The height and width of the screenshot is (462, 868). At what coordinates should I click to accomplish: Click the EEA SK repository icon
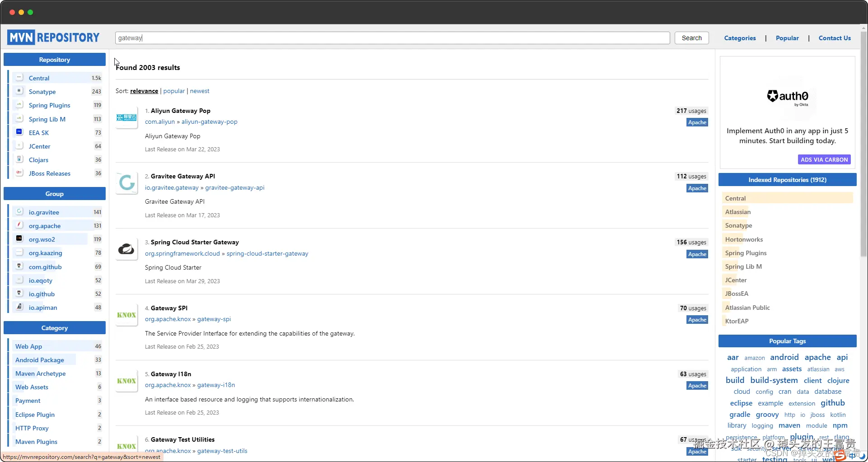(x=19, y=132)
